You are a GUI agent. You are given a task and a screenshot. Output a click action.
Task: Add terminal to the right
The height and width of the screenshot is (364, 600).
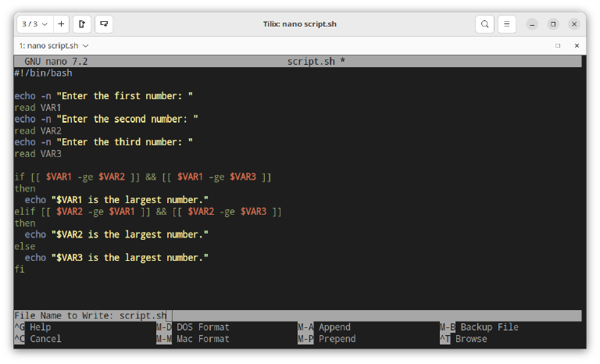point(82,24)
